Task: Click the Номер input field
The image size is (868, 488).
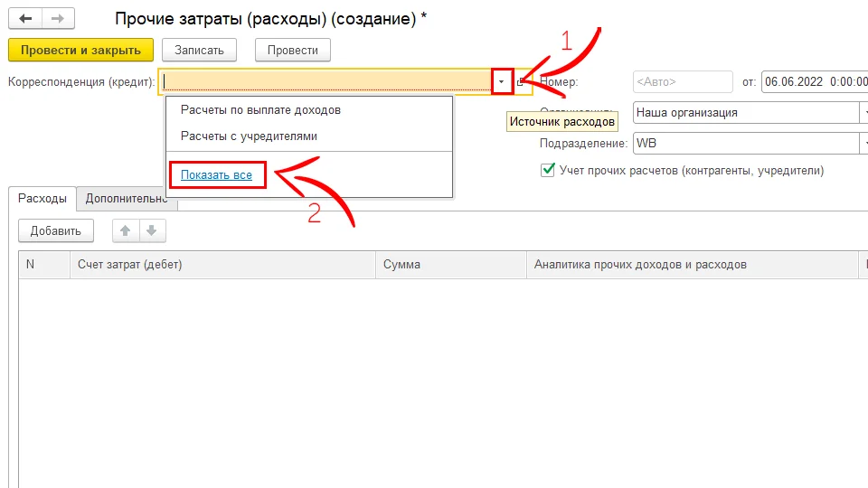Action: pos(683,82)
